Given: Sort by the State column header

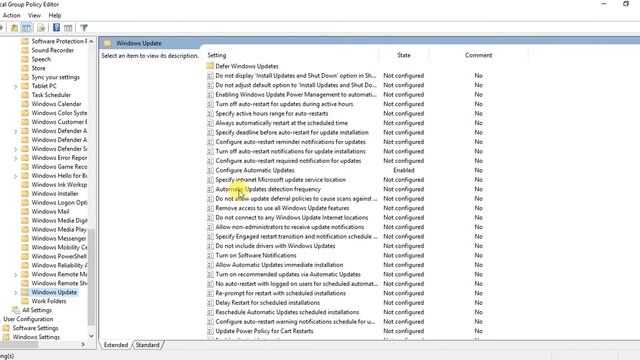Looking at the screenshot, I should [404, 55].
